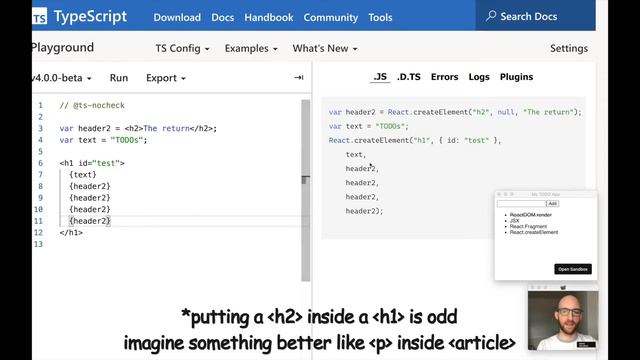Click the {text} line in editor
The height and width of the screenshot is (360, 640).
pos(83,174)
